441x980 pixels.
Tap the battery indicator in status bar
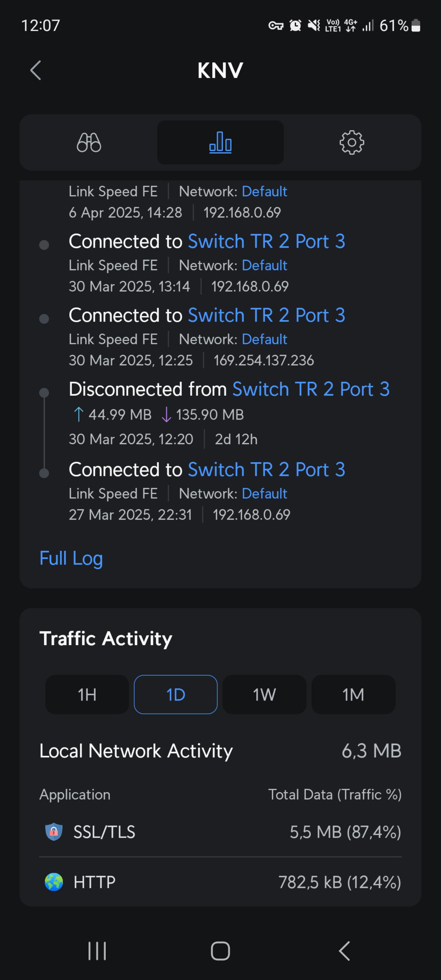tap(416, 25)
